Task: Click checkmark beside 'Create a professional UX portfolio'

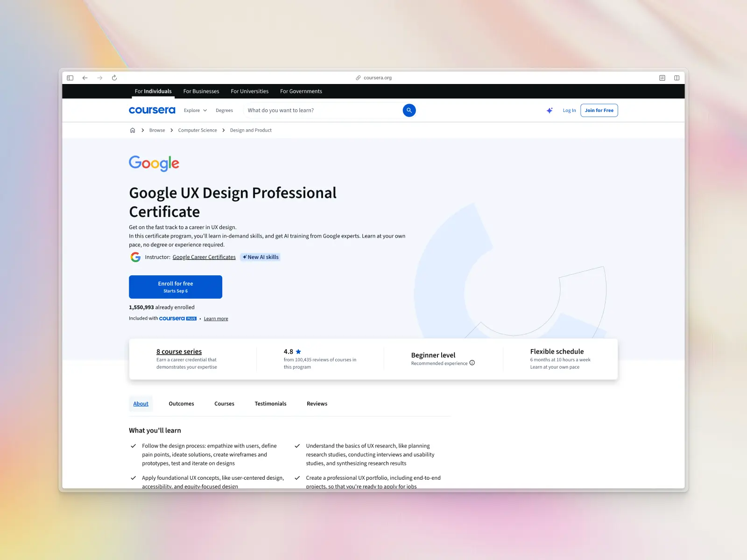Action: (297, 478)
